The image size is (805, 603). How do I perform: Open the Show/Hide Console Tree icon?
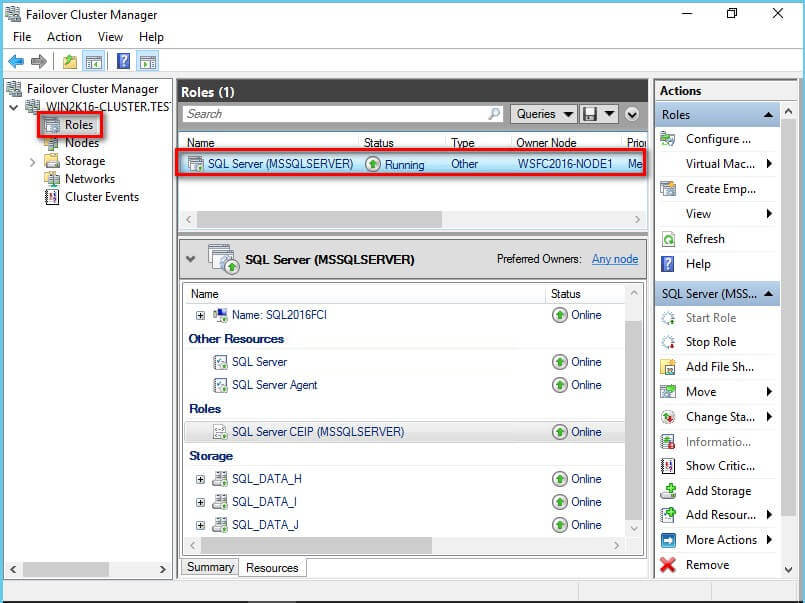click(x=93, y=60)
